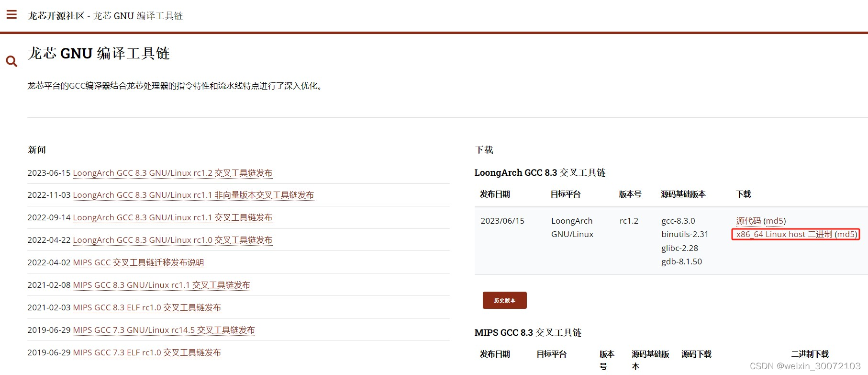This screenshot has height=375, width=868.
Task: Click the md5 link beside x86_64 binary
Action: point(846,234)
